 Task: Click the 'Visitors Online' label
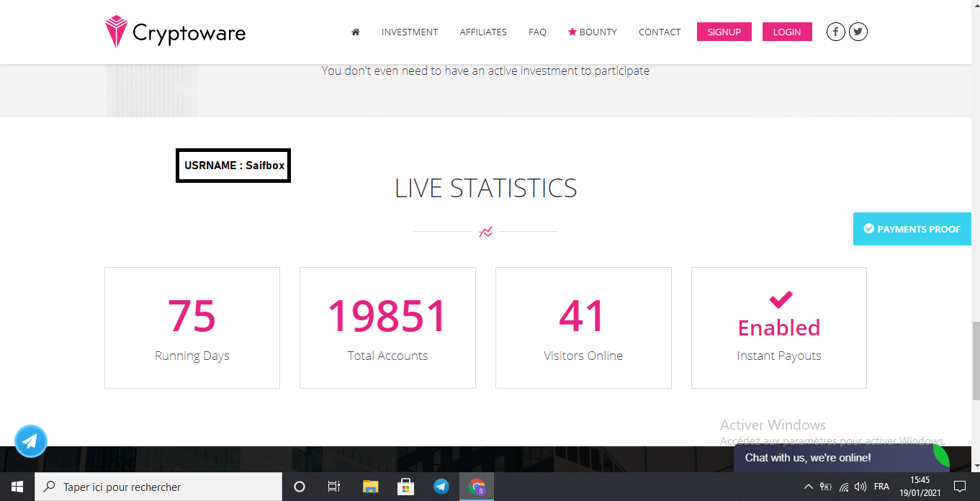(x=583, y=356)
